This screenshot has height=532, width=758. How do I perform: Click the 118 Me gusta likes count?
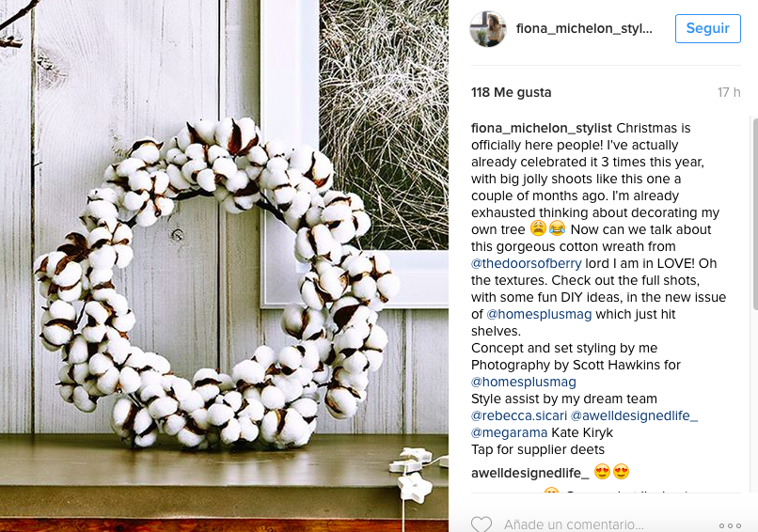pyautogui.click(x=511, y=92)
